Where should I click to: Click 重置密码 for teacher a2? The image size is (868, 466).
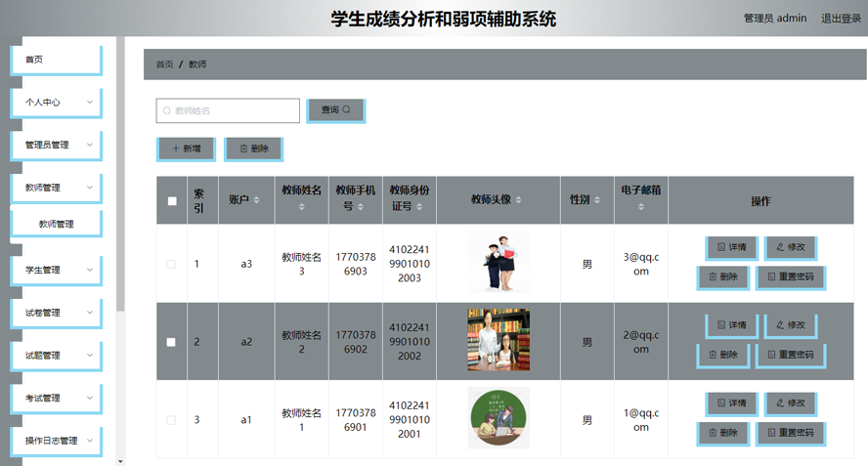(791, 355)
